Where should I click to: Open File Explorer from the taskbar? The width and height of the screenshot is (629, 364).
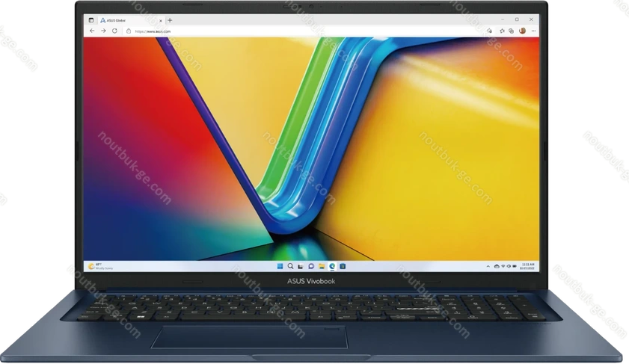coord(321,265)
